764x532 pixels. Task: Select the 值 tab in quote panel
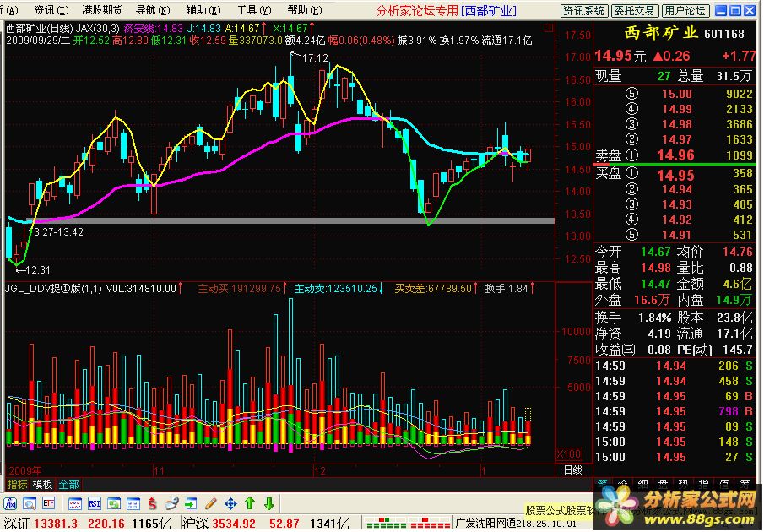click(723, 483)
